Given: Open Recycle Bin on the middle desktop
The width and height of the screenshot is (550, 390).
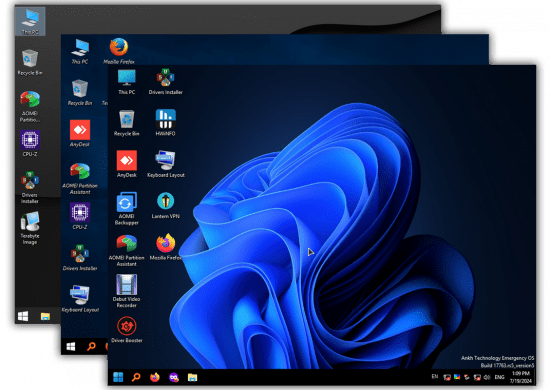Looking at the screenshot, I should pos(80,93).
